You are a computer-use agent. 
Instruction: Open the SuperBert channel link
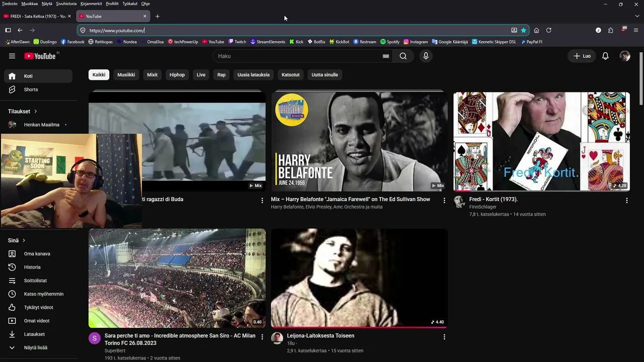(x=115, y=350)
